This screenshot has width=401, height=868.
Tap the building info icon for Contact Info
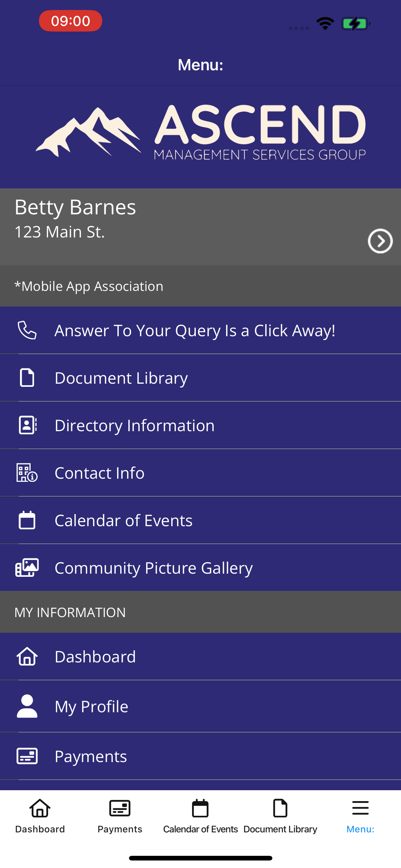coord(27,473)
